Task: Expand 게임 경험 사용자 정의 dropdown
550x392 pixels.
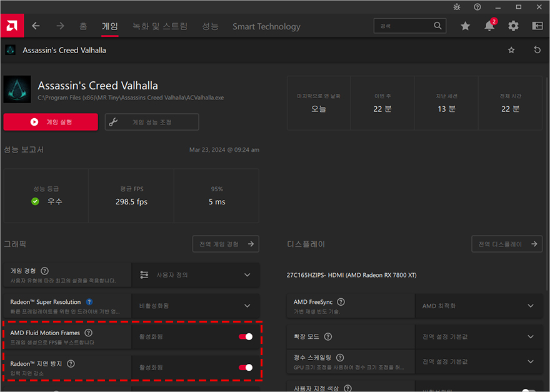Action: point(196,275)
